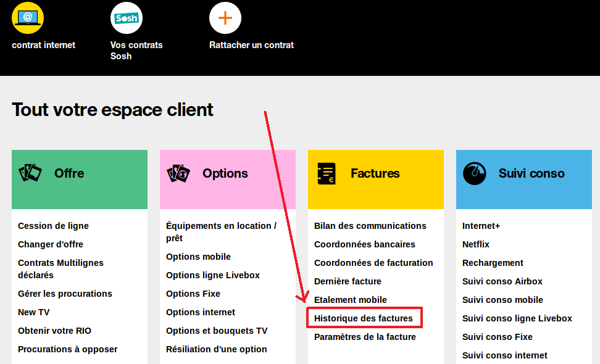View Suivi conso Fixe
600x364 pixels.
498,337
